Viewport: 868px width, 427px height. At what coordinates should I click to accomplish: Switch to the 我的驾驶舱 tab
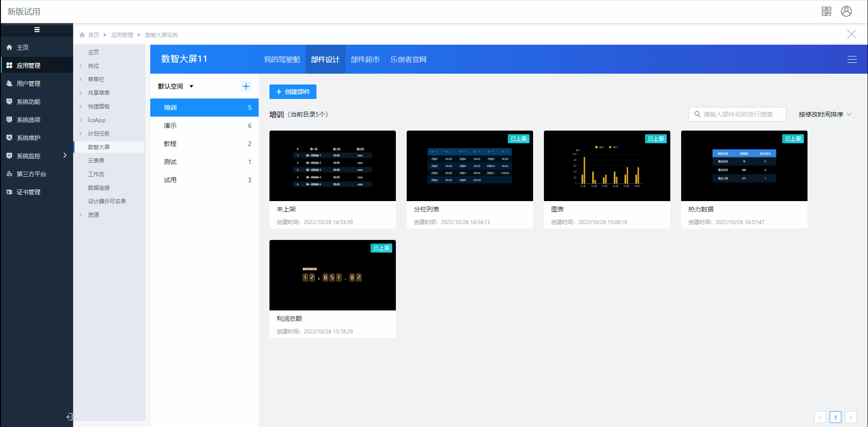tap(282, 59)
